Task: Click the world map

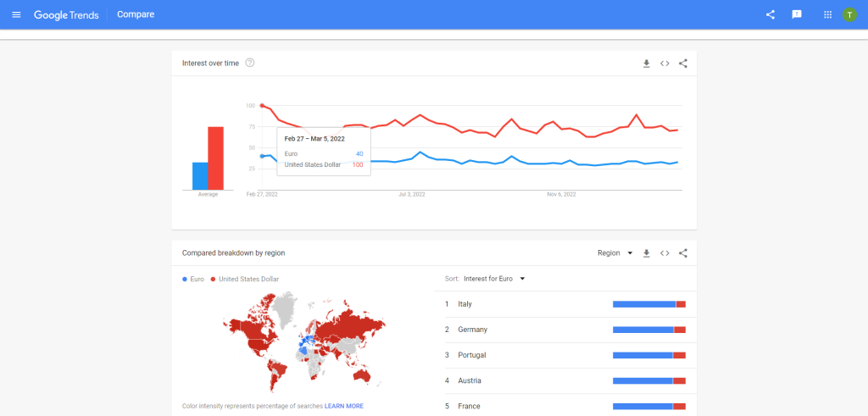Action: click(304, 341)
